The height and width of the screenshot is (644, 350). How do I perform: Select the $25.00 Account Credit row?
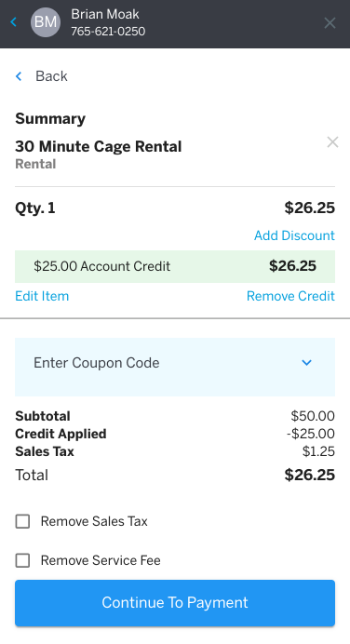tap(175, 266)
